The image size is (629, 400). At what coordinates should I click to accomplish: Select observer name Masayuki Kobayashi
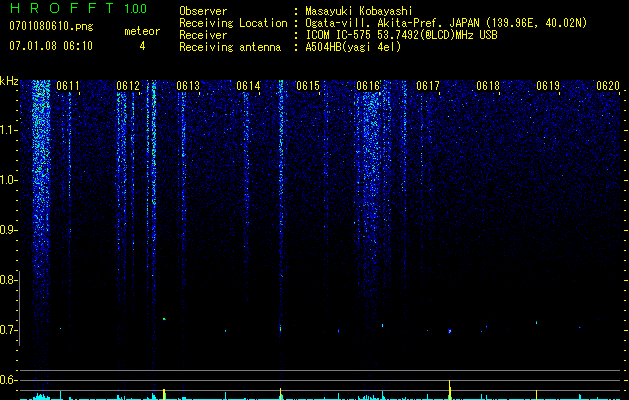coord(359,11)
